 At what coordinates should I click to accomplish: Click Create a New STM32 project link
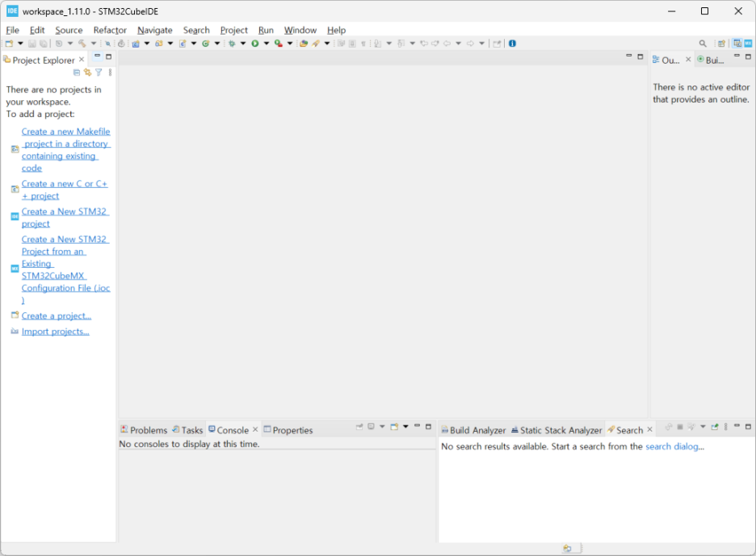[65, 217]
